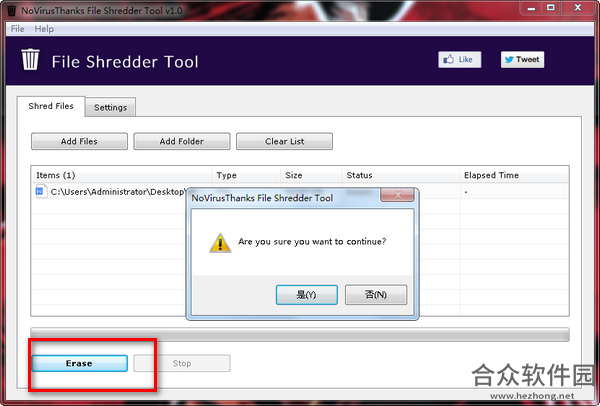600x406 pixels.
Task: Open the Help menu
Action: [x=44, y=29]
